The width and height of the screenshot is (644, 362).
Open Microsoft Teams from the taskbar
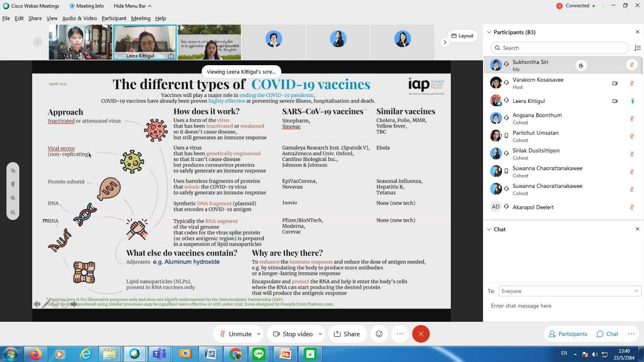159,354
